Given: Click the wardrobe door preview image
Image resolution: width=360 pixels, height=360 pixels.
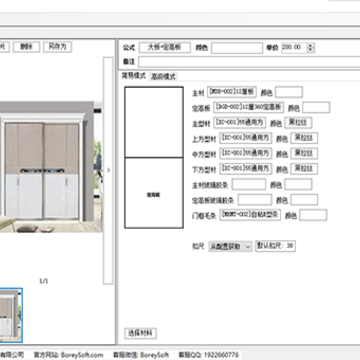Looking at the screenshot, I should coord(51,167).
